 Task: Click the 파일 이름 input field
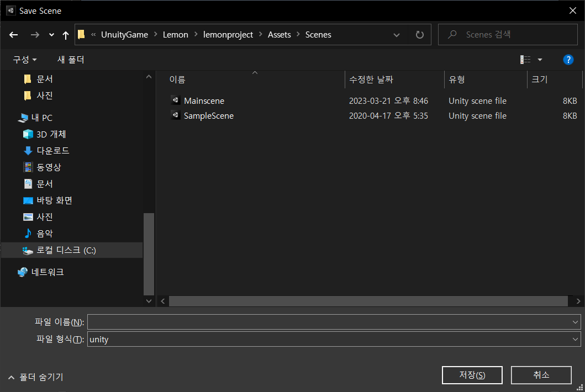(328, 322)
